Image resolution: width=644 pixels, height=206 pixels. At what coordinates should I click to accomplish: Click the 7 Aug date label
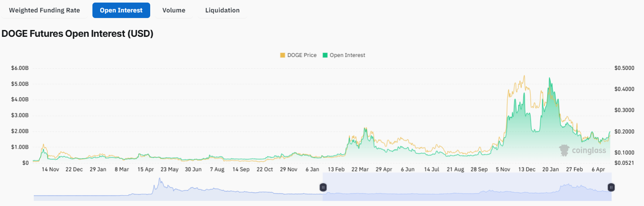pos(217,170)
